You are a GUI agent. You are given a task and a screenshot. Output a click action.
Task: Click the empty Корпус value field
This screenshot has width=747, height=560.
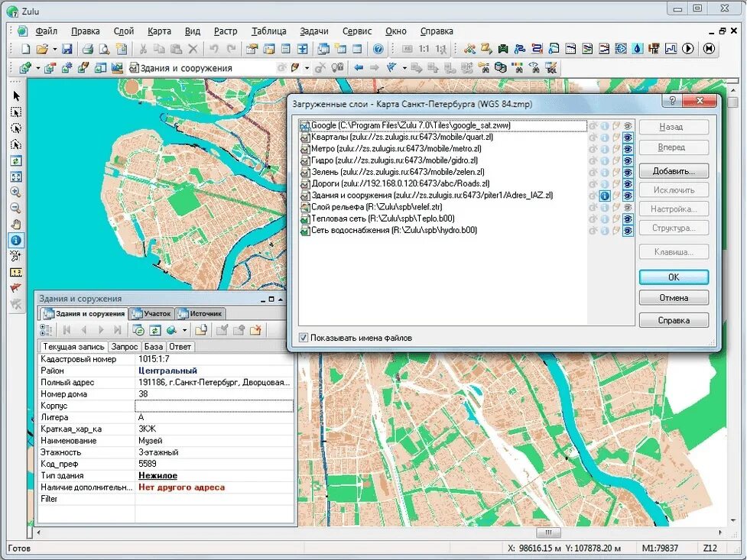214,406
